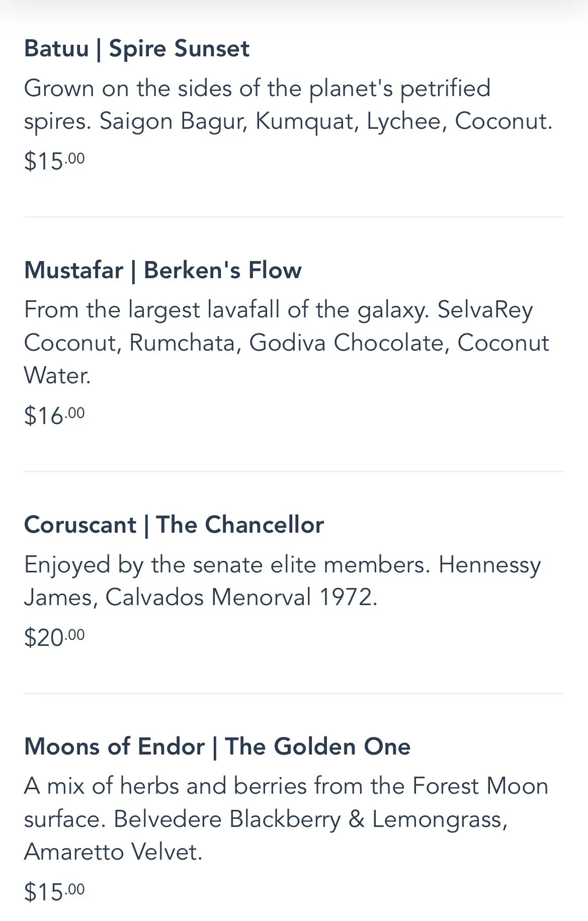Screen dimensions: 588x921
Task: Tap The Chancellor $20.00 price
Action: coord(54,637)
